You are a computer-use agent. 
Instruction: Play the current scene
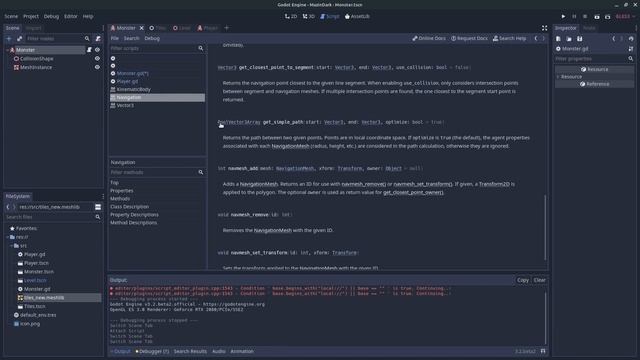coord(596,17)
